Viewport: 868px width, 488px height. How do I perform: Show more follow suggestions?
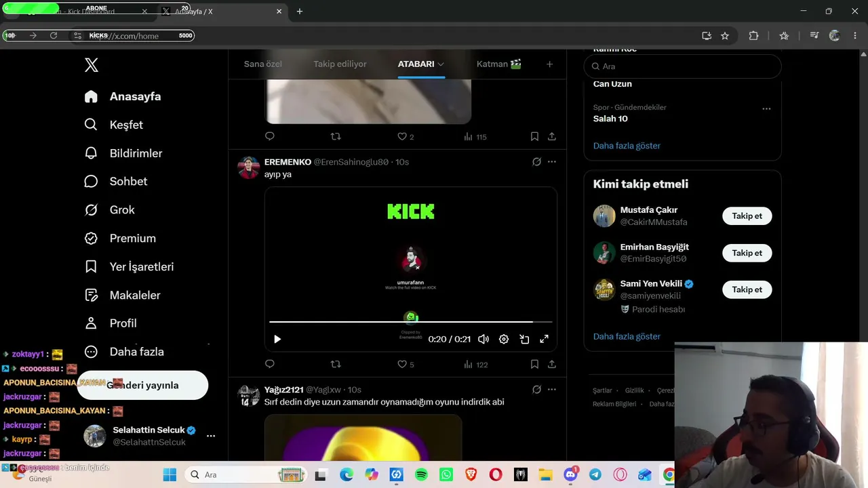pos(627,336)
